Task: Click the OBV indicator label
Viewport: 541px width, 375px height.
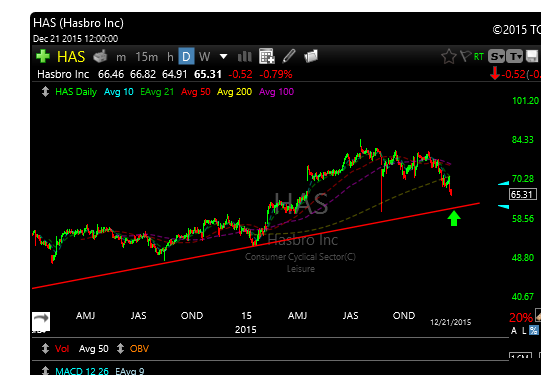Action: (x=139, y=349)
